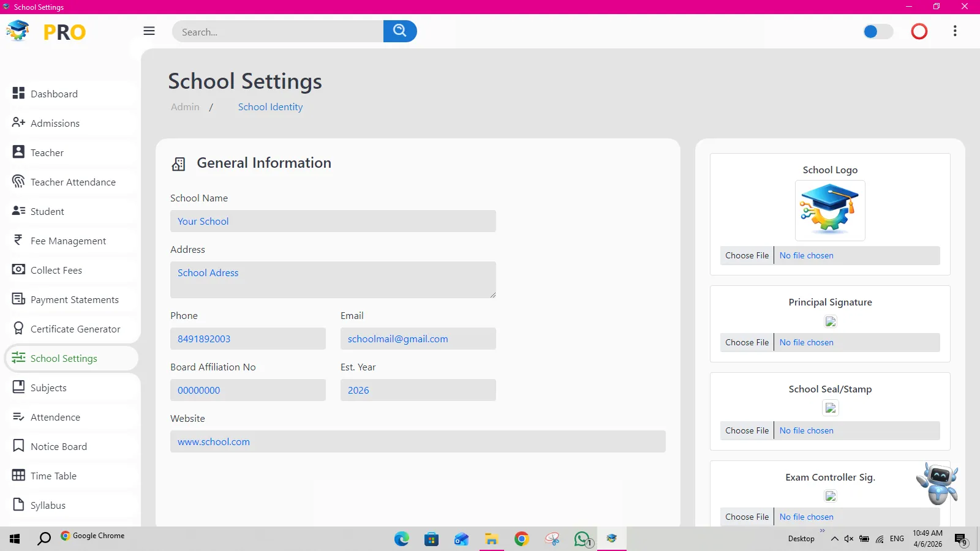Image resolution: width=980 pixels, height=551 pixels.
Task: Open the Time Table menu item
Action: coord(72,476)
